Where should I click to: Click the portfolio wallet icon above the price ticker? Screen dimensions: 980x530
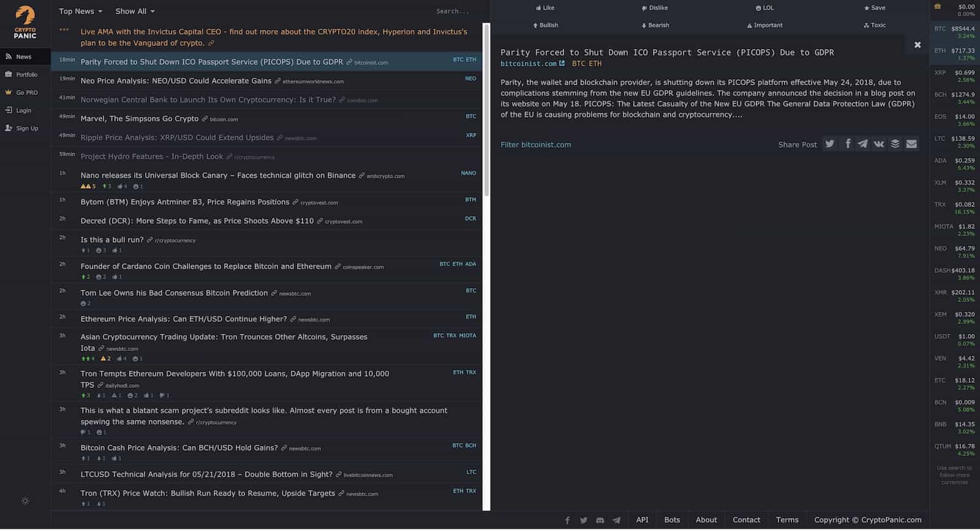tap(938, 7)
